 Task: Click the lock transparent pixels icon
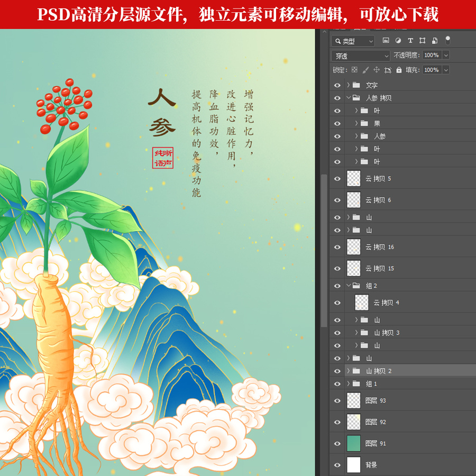point(354,70)
